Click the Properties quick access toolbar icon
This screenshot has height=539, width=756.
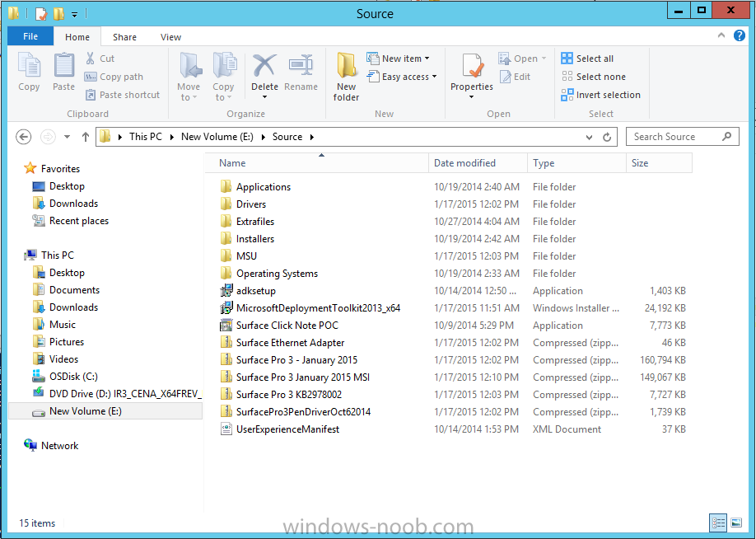(x=41, y=13)
